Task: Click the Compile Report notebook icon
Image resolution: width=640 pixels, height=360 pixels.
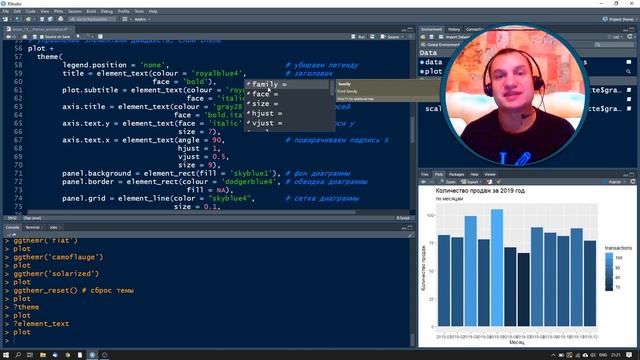Action: [x=100, y=37]
